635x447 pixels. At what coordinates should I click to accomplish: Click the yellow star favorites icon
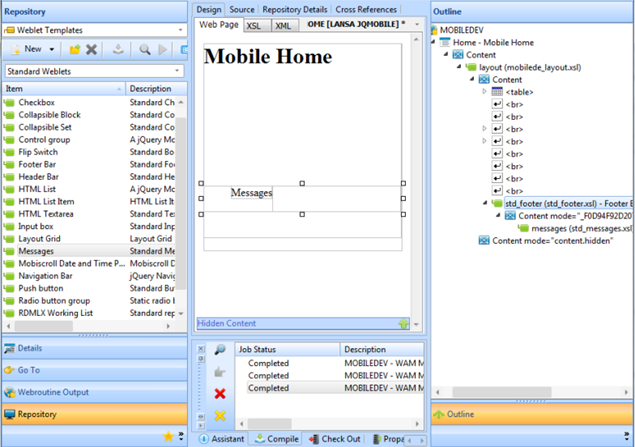pyautogui.click(x=168, y=436)
